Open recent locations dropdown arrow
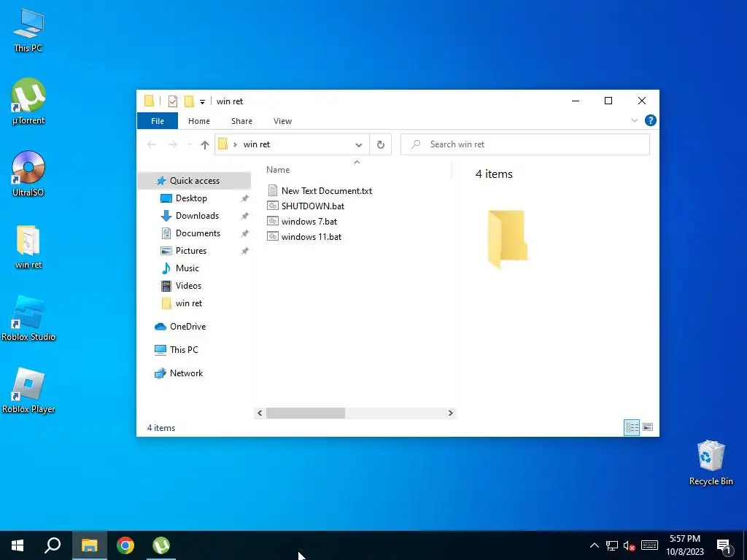This screenshot has height=560, width=747. 190,144
